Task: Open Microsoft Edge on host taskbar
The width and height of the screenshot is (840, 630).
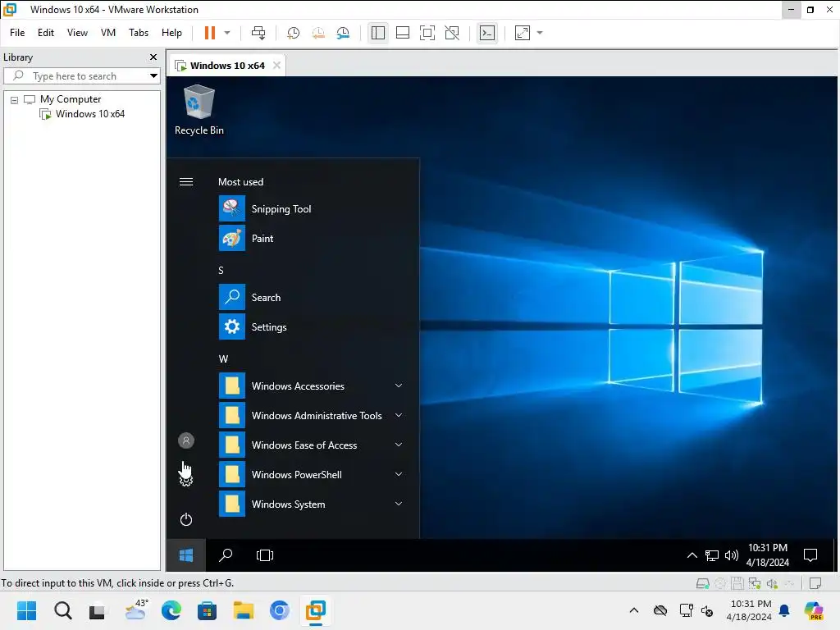Action: tap(171, 610)
